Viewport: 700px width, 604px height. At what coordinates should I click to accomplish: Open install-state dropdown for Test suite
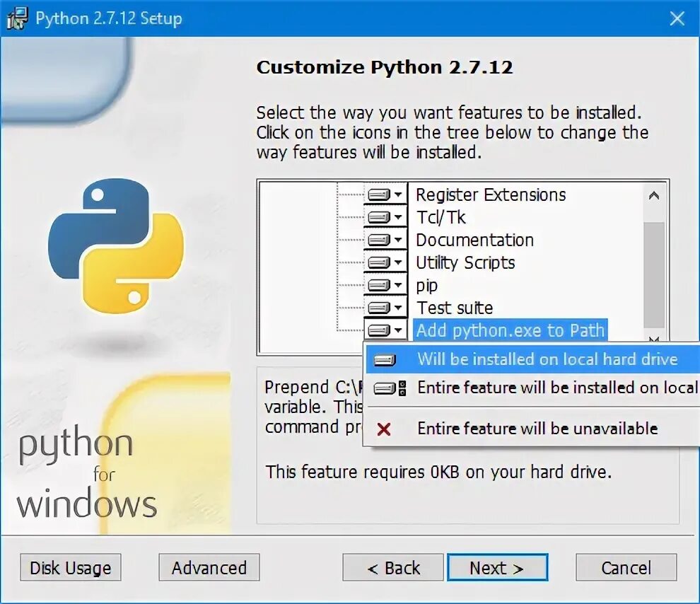point(385,308)
